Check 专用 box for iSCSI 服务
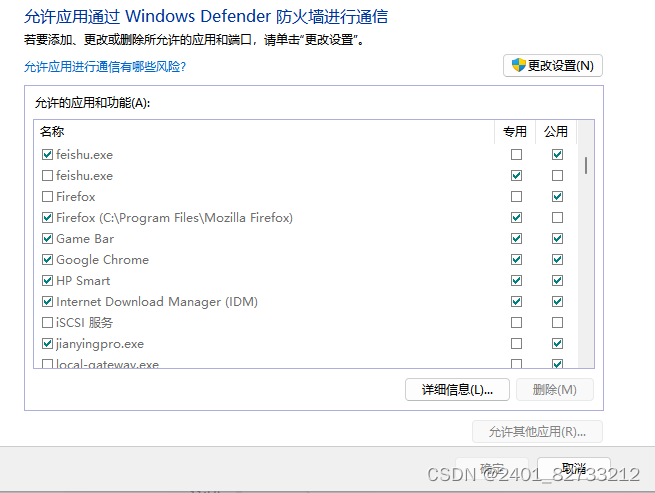The width and height of the screenshot is (655, 493). pyautogui.click(x=516, y=323)
